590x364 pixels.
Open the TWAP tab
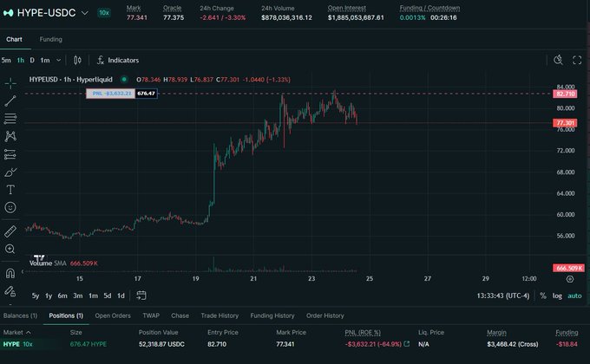coord(151,315)
